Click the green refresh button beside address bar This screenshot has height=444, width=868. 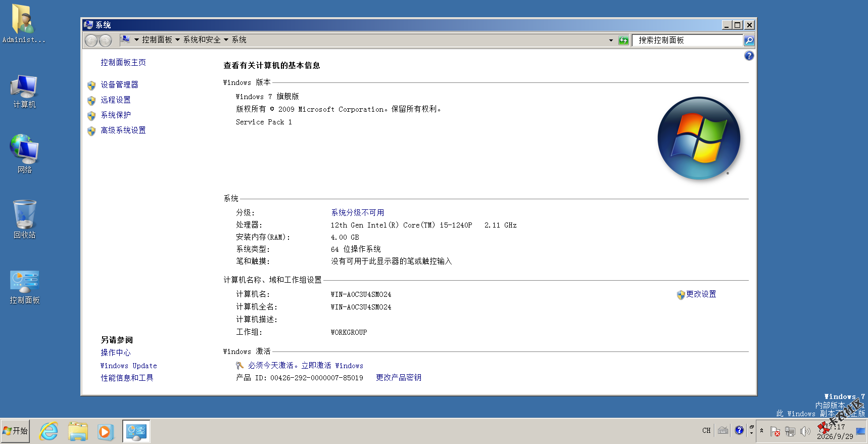point(623,40)
